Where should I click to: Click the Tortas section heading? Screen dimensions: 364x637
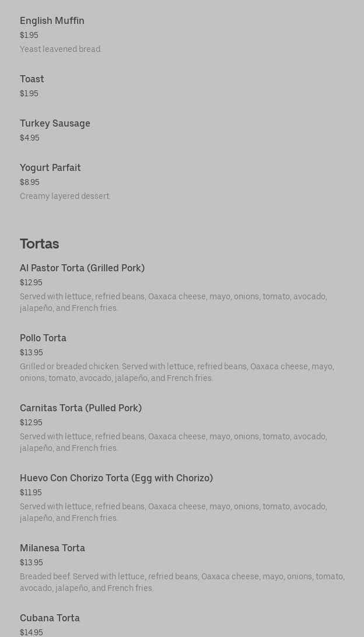click(39, 243)
